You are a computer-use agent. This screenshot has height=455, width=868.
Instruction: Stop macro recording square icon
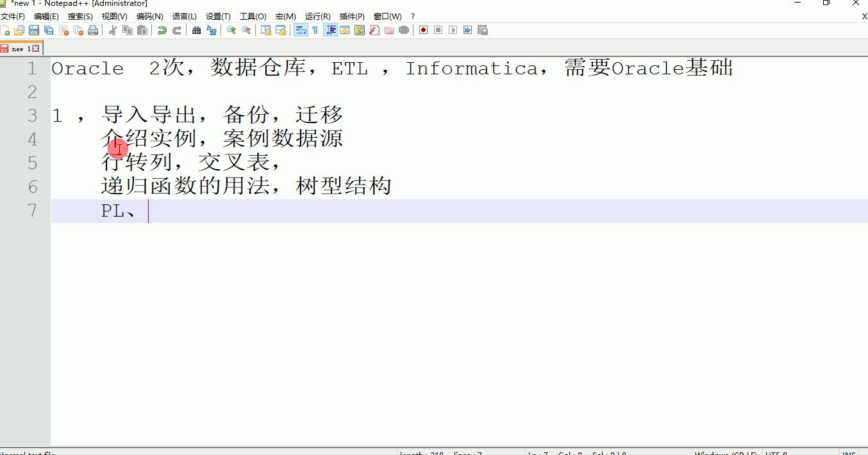click(x=438, y=30)
